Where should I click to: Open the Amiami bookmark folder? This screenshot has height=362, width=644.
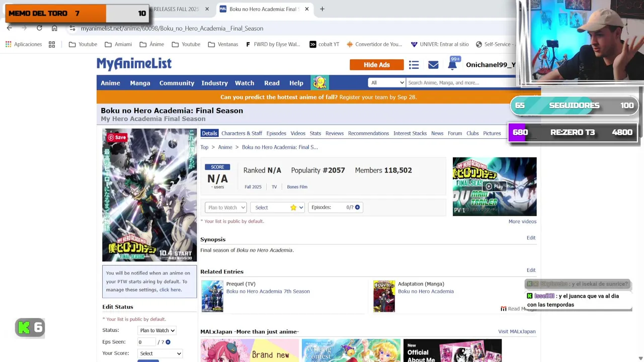pyautogui.click(x=118, y=44)
